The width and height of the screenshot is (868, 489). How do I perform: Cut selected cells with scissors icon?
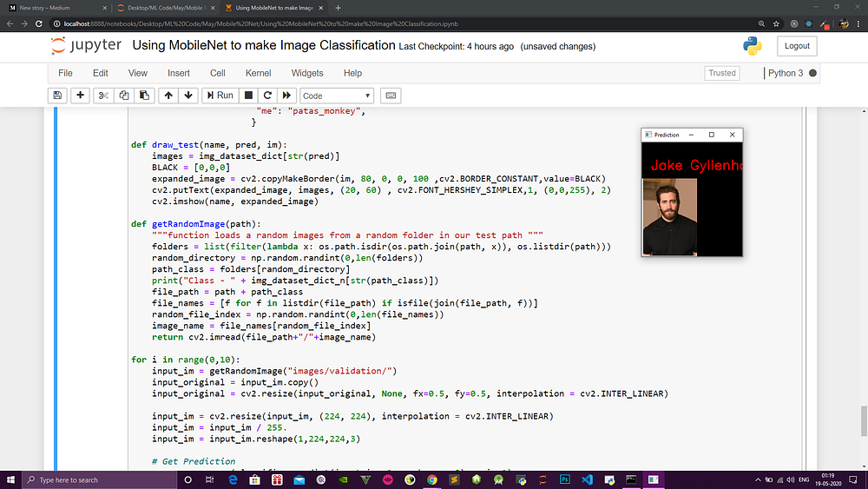pyautogui.click(x=103, y=96)
